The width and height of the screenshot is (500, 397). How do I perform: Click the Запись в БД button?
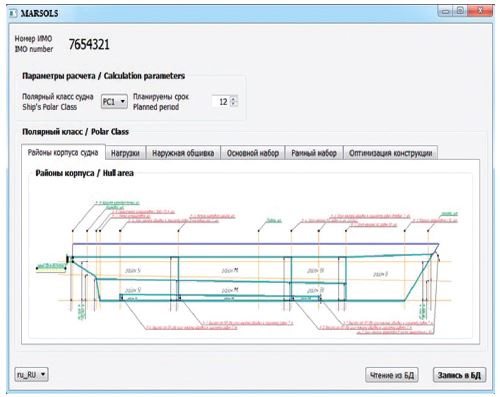click(459, 375)
